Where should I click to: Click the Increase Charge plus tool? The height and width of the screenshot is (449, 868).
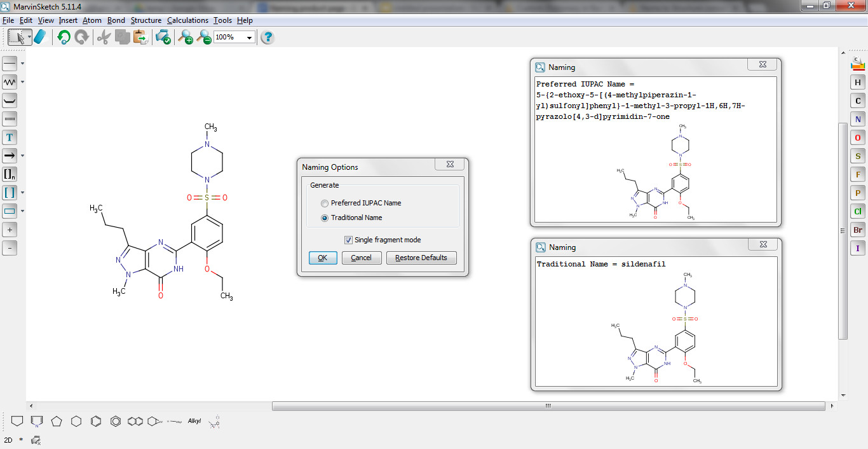click(x=10, y=230)
